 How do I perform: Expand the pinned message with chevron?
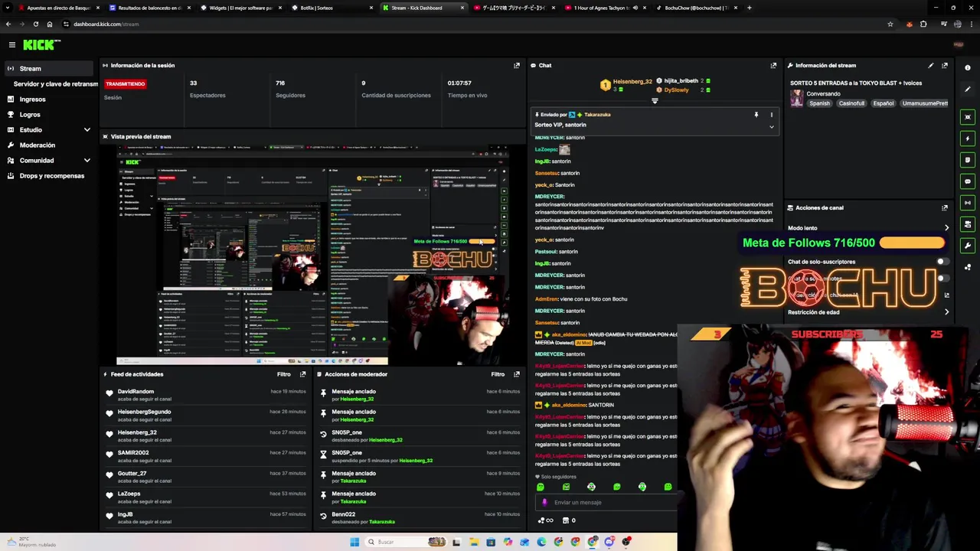(771, 126)
